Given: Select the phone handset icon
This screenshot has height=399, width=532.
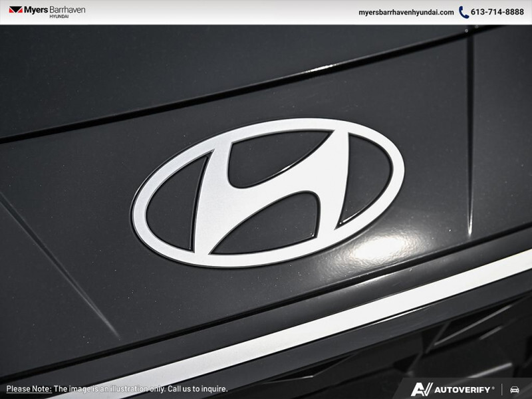Looking at the screenshot, I should pyautogui.click(x=463, y=11).
